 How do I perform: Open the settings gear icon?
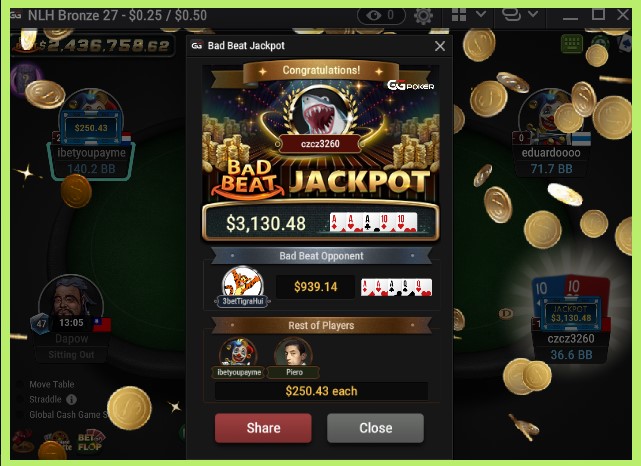tap(423, 16)
